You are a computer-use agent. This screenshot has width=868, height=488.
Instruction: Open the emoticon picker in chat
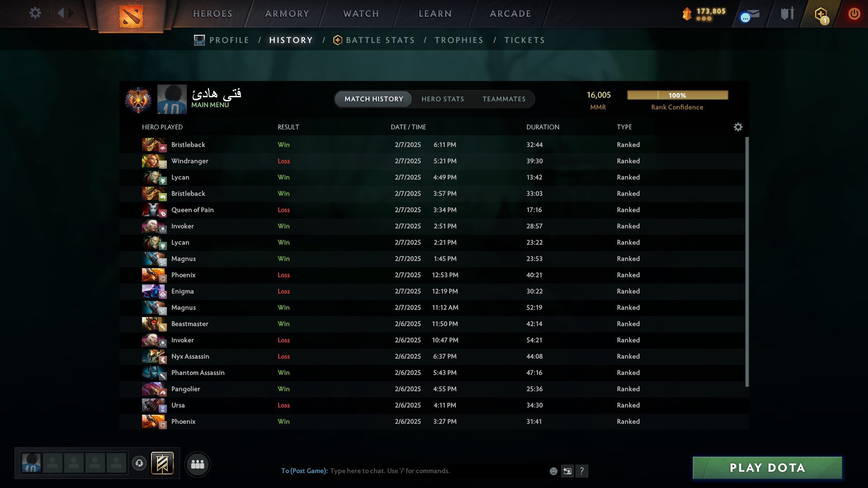point(553,471)
